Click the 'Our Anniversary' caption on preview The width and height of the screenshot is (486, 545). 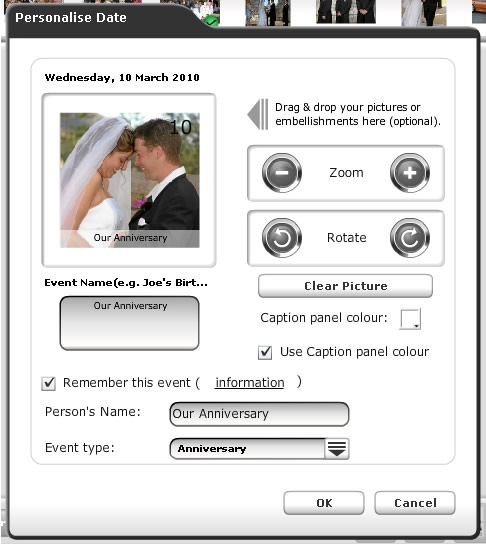point(130,238)
